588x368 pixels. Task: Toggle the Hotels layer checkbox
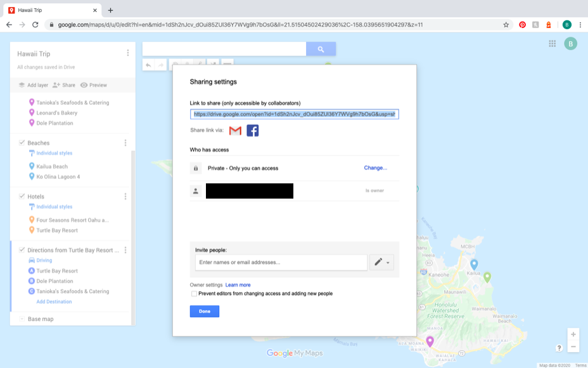pyautogui.click(x=22, y=197)
